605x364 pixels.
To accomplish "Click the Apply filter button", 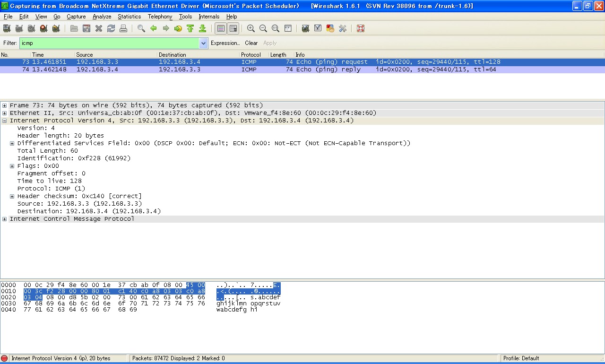I will [270, 43].
